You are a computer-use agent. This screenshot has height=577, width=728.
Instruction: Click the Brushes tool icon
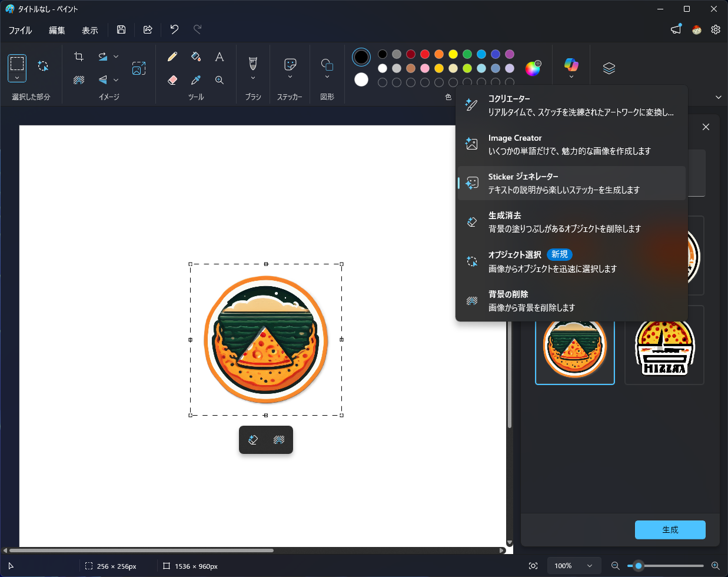[253, 63]
